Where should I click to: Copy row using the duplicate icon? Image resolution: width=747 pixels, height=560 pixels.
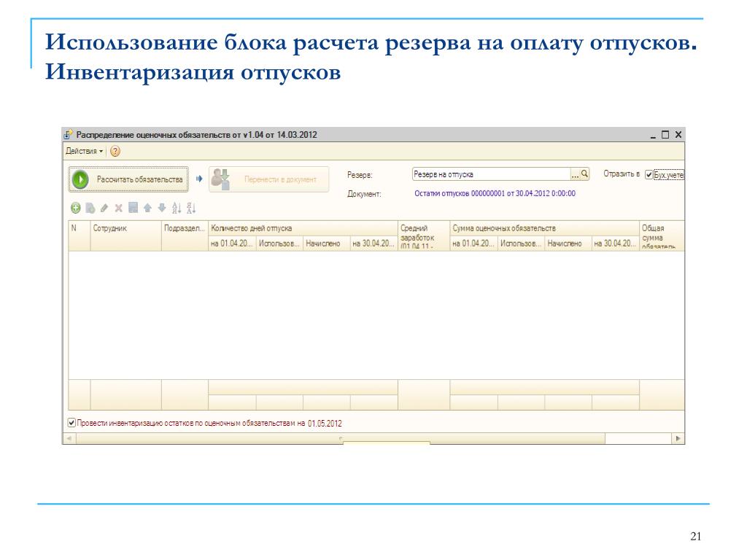[x=90, y=208]
